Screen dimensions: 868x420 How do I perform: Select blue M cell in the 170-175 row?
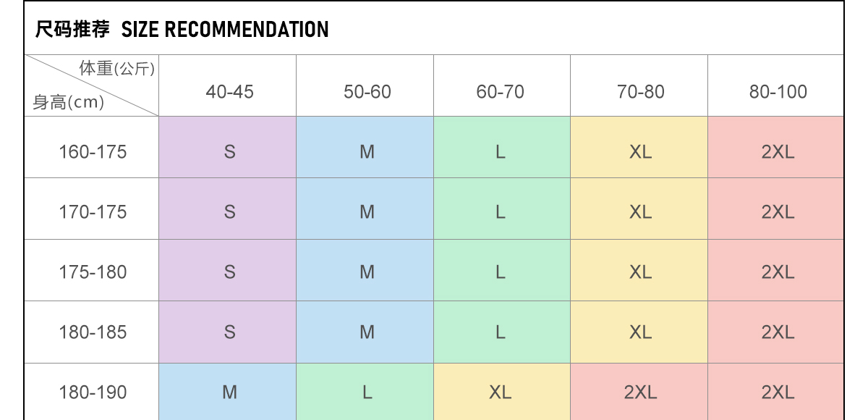coord(367,212)
